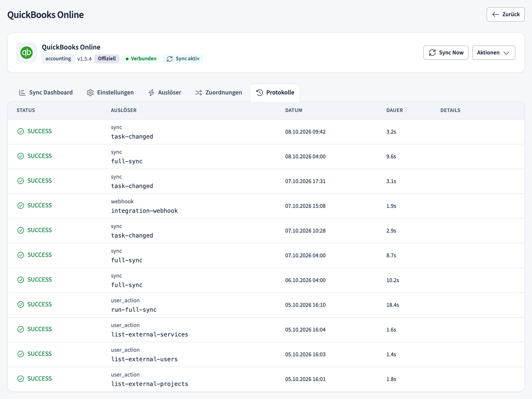Click the duration value 18.4s
This screenshot has height=399, width=532.
coord(393,305)
